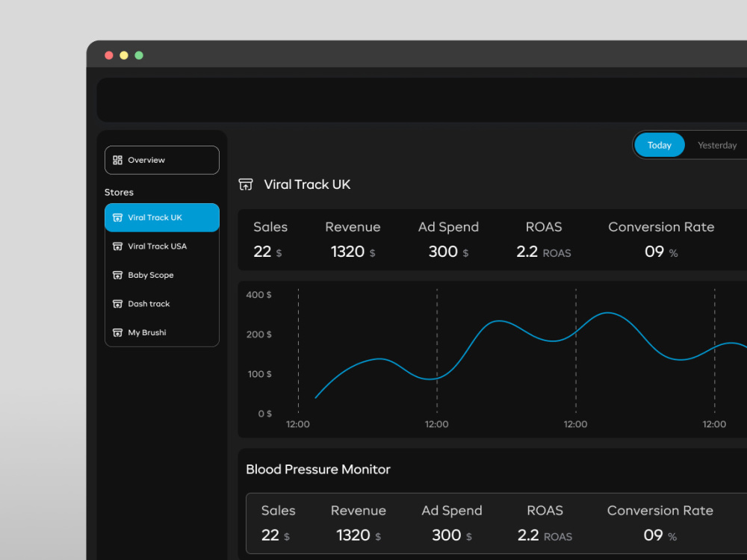Click Blood Pressure Monitor Sales value 22
Image resolution: width=747 pixels, height=560 pixels.
(270, 535)
